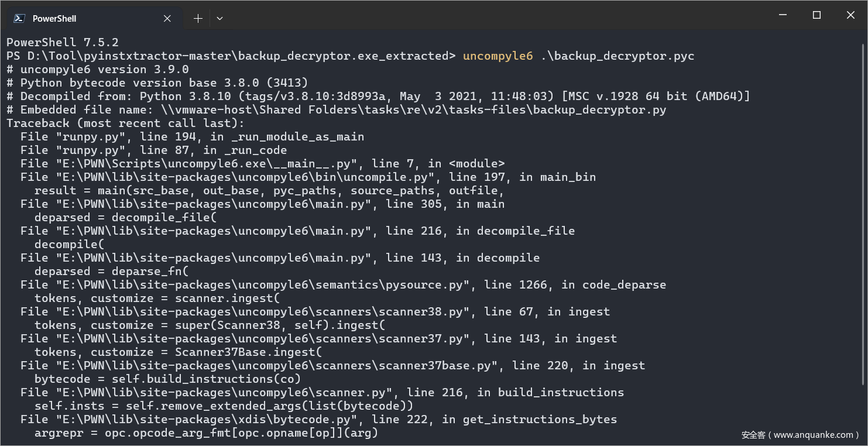This screenshot has width=868, height=446.
Task: Click the vertical scrollbar track
Action: pyautogui.click(x=864, y=234)
